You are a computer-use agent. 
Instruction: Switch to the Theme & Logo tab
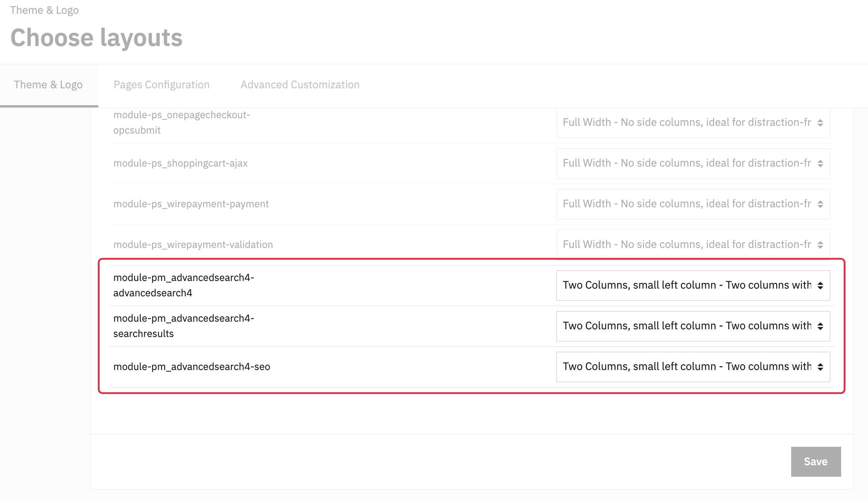click(48, 85)
